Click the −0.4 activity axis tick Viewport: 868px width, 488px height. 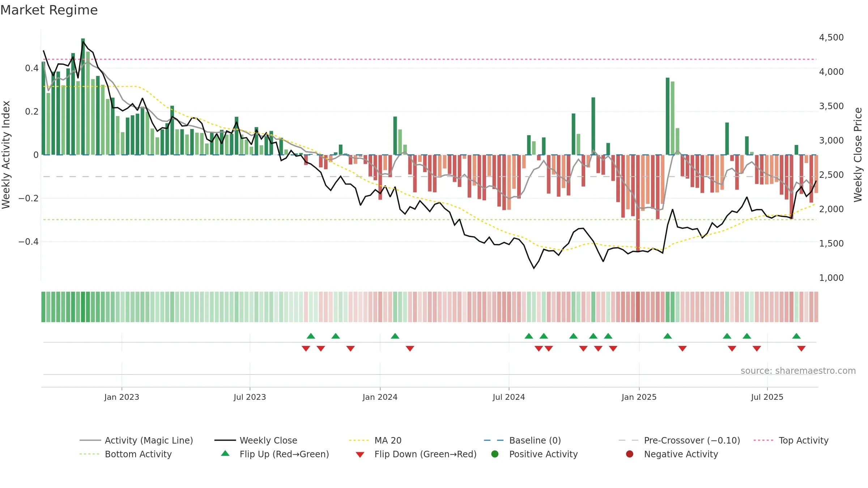[29, 241]
